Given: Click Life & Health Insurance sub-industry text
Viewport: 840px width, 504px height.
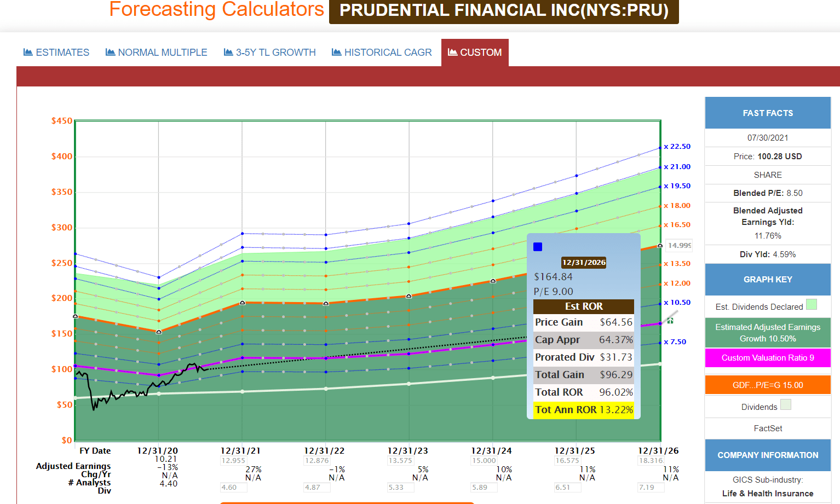Looking at the screenshot, I should [x=768, y=494].
